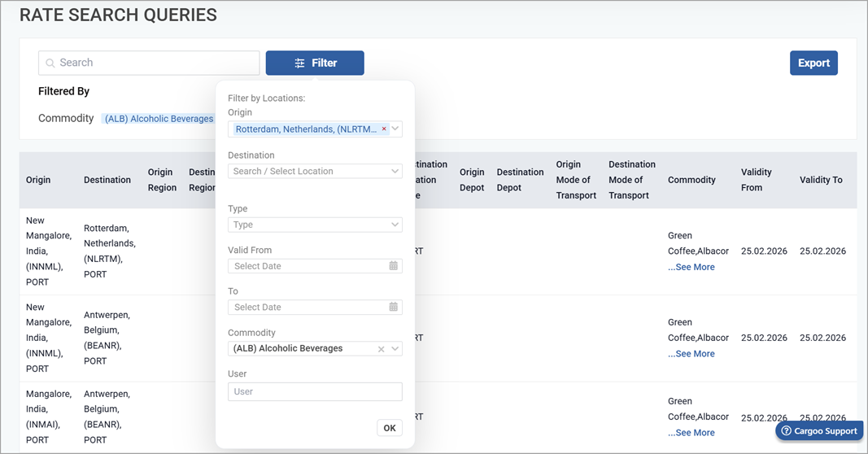The image size is (868, 454).
Task: Open the Destination Search / Select Location dropdown
Action: tap(315, 171)
